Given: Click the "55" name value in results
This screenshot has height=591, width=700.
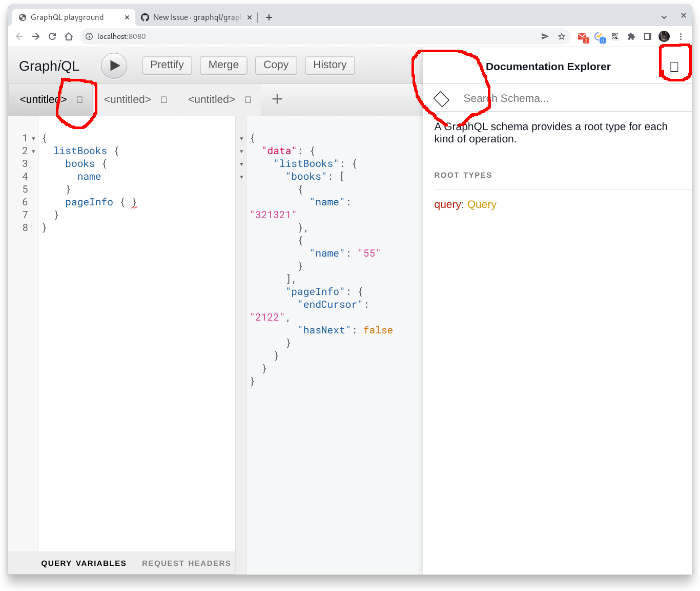Looking at the screenshot, I should point(369,253).
